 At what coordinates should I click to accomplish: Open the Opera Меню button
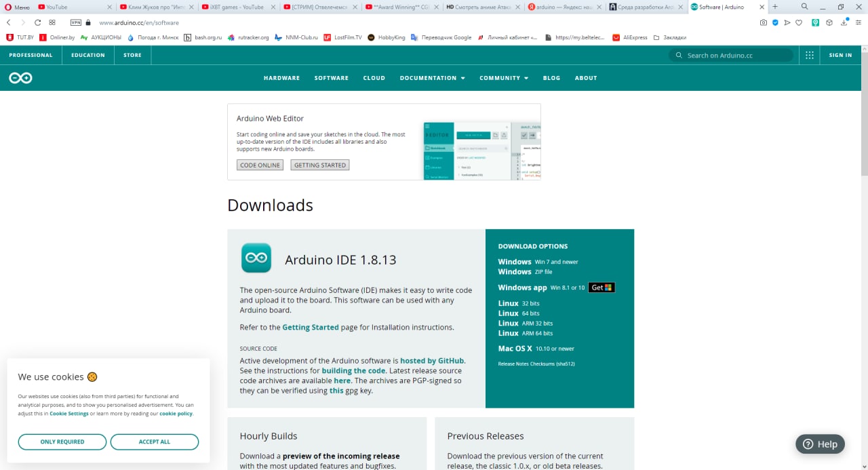17,7
